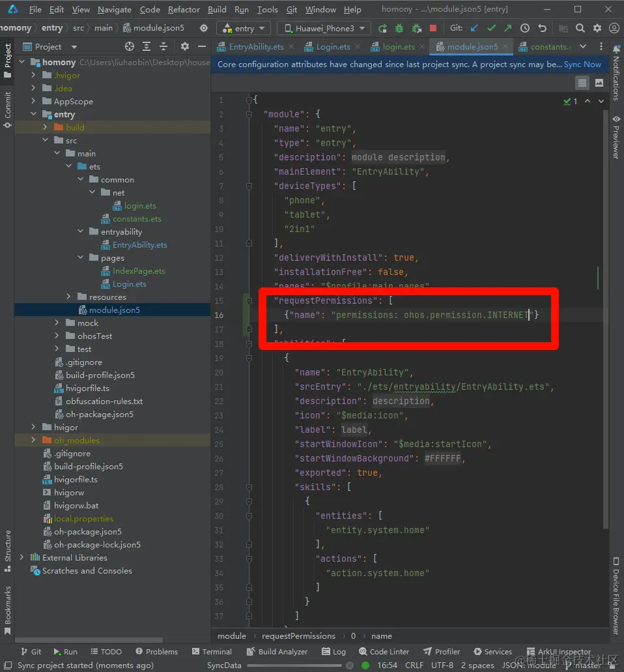Screen dimensions: 624x672
Task: Open entry run configuration dropdown
Action: point(244,28)
